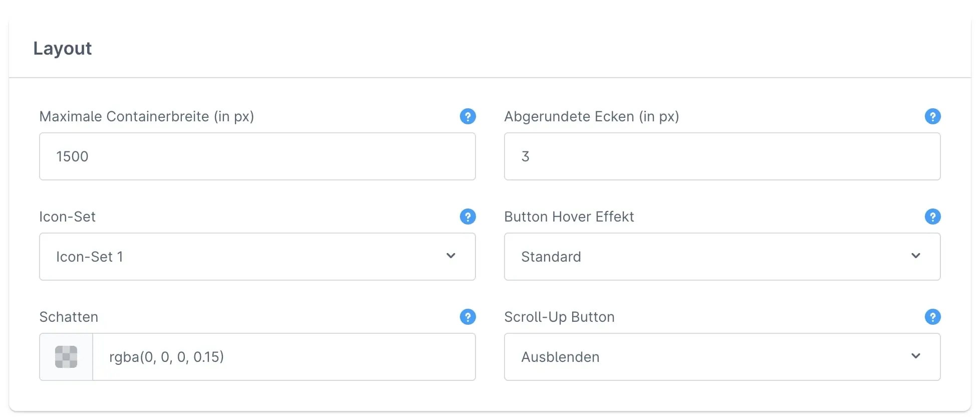Click the rgba shadow color text field
980x420 pixels.
tap(284, 357)
